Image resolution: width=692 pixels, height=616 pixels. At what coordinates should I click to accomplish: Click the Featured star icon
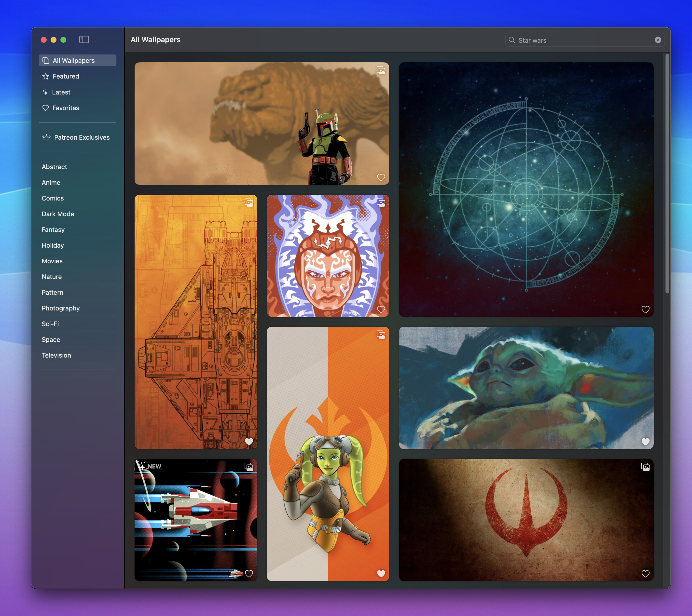pyautogui.click(x=46, y=76)
